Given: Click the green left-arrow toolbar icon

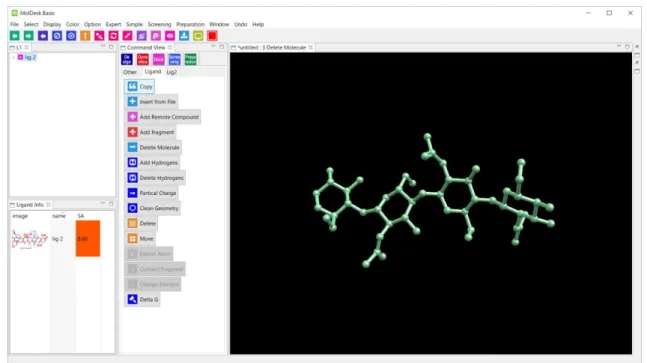Looking at the screenshot, I should pos(15,36).
